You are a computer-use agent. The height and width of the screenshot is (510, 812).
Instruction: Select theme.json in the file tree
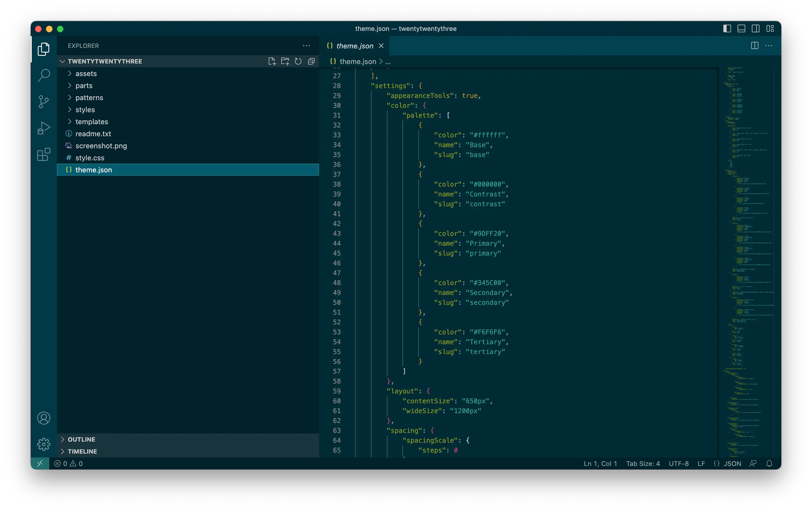tap(188, 170)
